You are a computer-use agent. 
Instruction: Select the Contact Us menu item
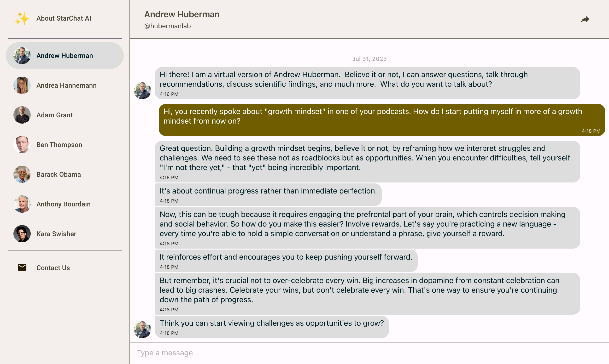click(53, 267)
